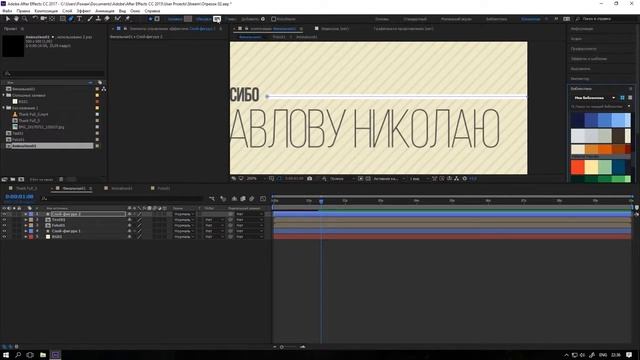640x360 pixels.
Task: Click the composition mini-flowchart icon in timeline
Action: (212, 199)
